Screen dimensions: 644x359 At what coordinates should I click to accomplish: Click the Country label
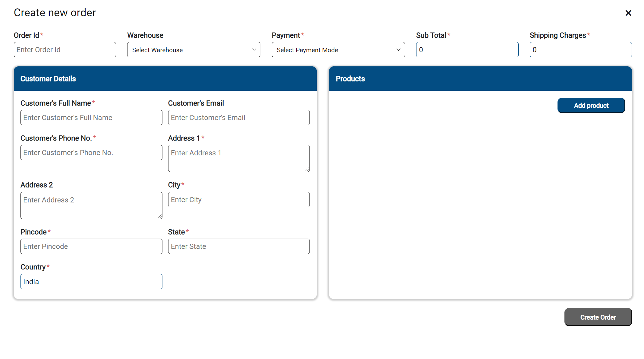33,267
